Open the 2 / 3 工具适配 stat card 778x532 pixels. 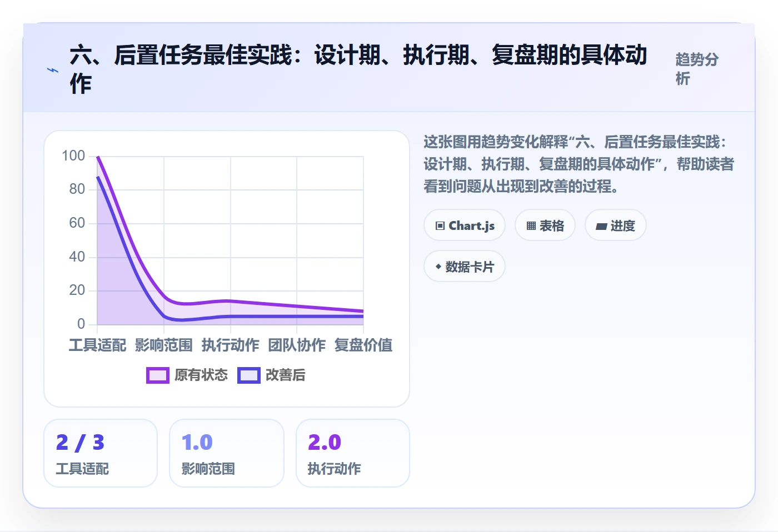[101, 453]
